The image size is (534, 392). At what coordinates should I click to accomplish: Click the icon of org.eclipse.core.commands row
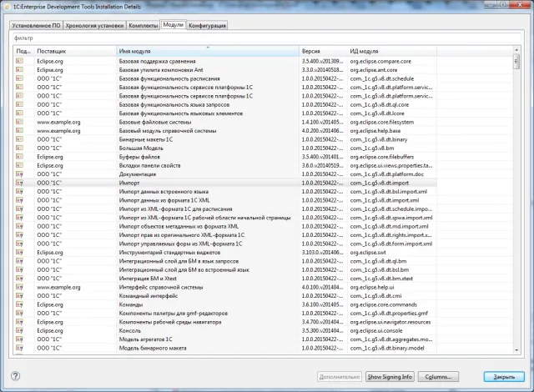pyautogui.click(x=19, y=304)
